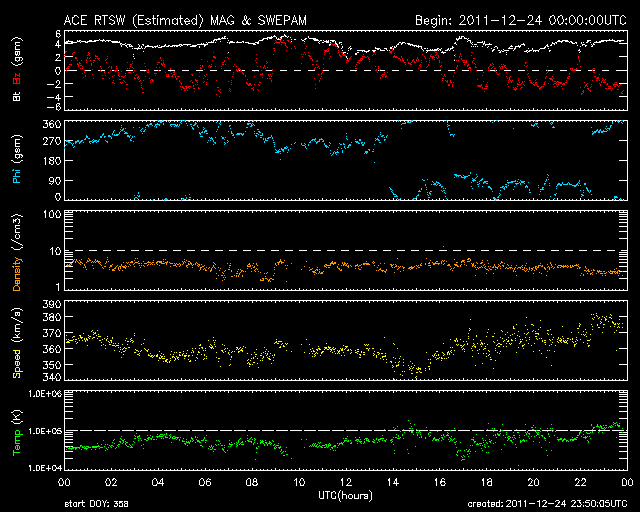The image size is (640, 512).
Task: Click the 'UTC(hours)' x-axis title
Action: click(x=345, y=496)
